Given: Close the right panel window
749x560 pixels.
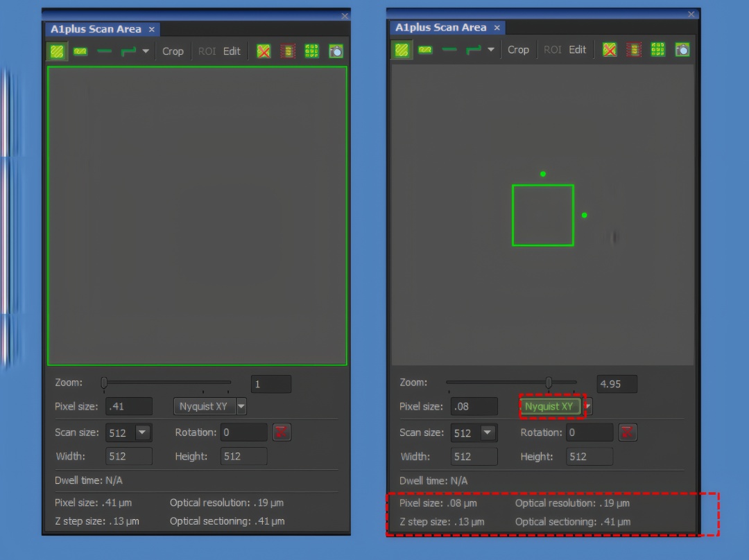Looking at the screenshot, I should (691, 15).
